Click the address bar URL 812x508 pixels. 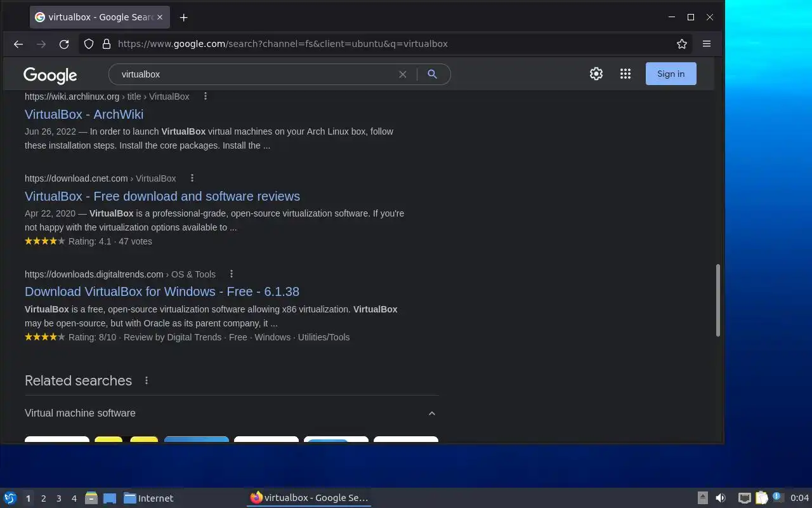283,44
